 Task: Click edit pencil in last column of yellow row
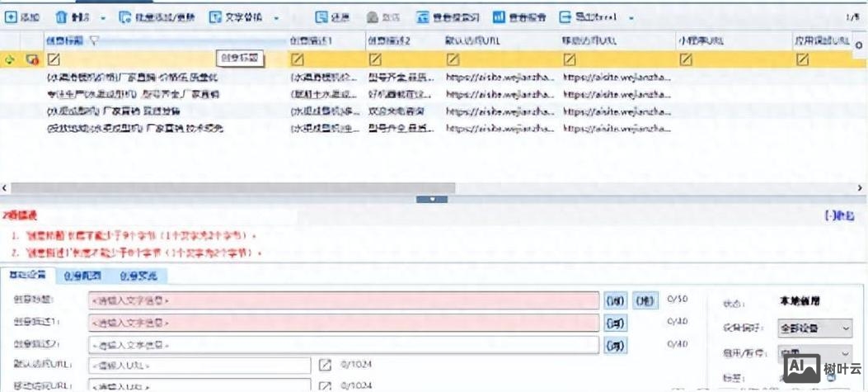click(803, 59)
